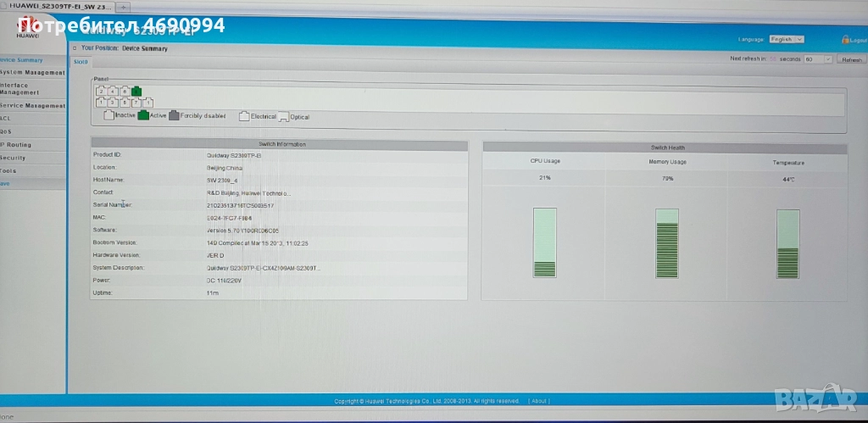This screenshot has height=423, width=868.
Task: Select port 7 in the panel
Action: pos(136,103)
